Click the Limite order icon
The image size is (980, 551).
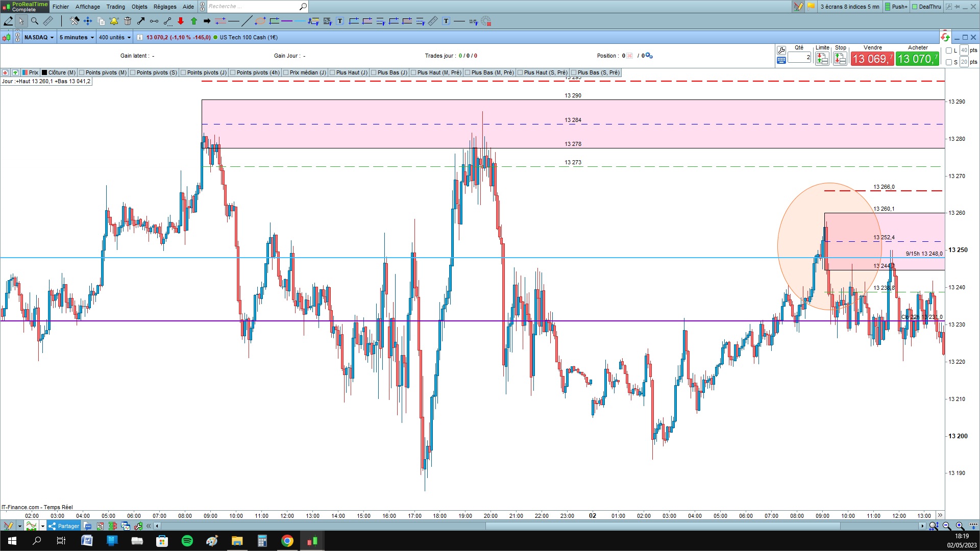click(822, 59)
